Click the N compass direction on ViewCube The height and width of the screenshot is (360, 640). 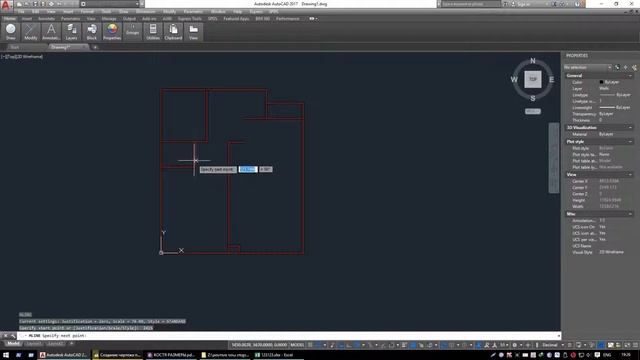(533, 61)
